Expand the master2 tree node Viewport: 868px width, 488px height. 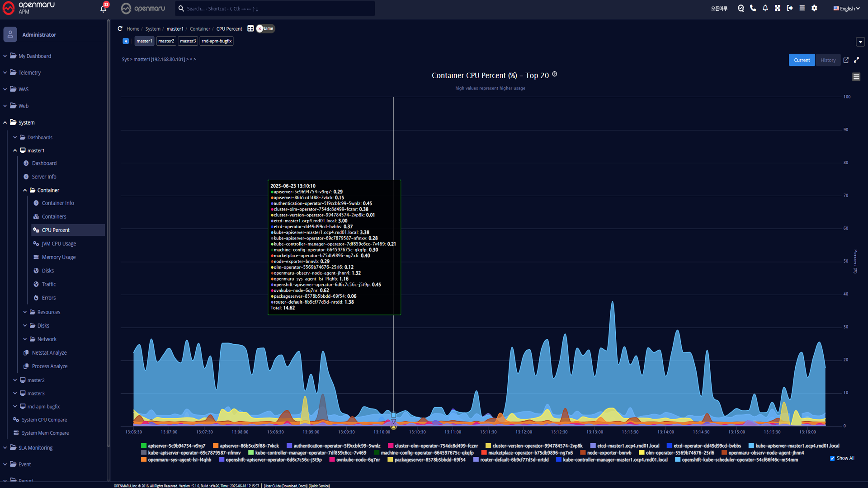(x=15, y=380)
